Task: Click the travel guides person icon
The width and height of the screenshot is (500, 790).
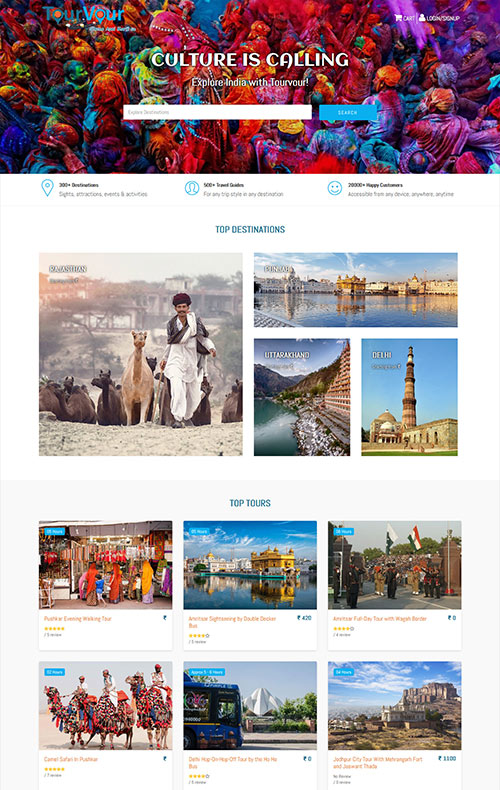Action: [x=192, y=188]
